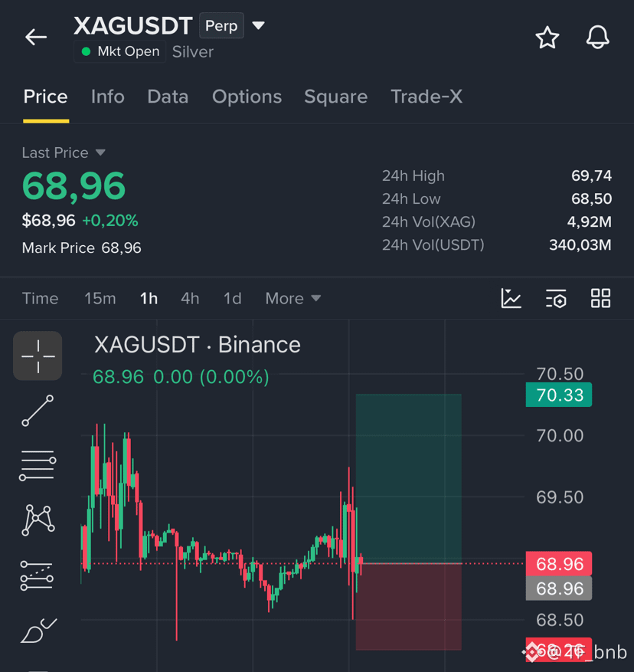Click the gray 68.96 price axis label

coord(559,588)
